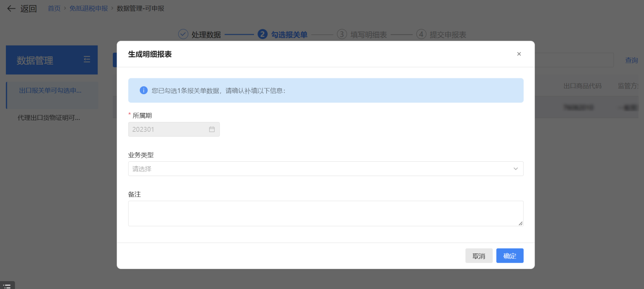Click the 所属期 date field
This screenshot has height=289, width=644.
point(169,129)
